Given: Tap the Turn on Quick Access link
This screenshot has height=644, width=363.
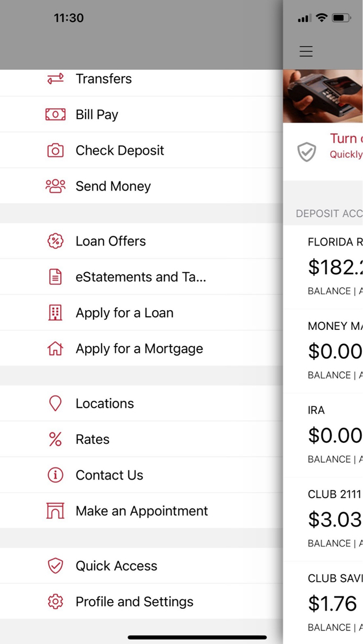Looking at the screenshot, I should [346, 145].
